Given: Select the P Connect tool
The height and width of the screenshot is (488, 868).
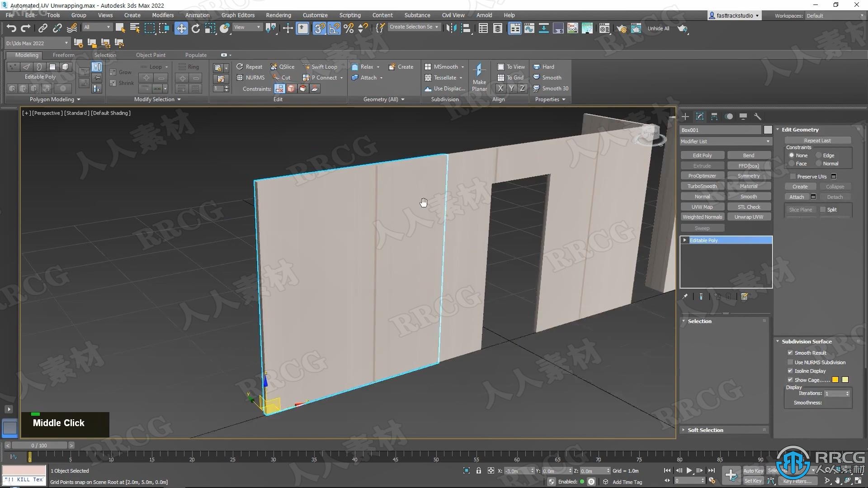Looking at the screenshot, I should (322, 77).
